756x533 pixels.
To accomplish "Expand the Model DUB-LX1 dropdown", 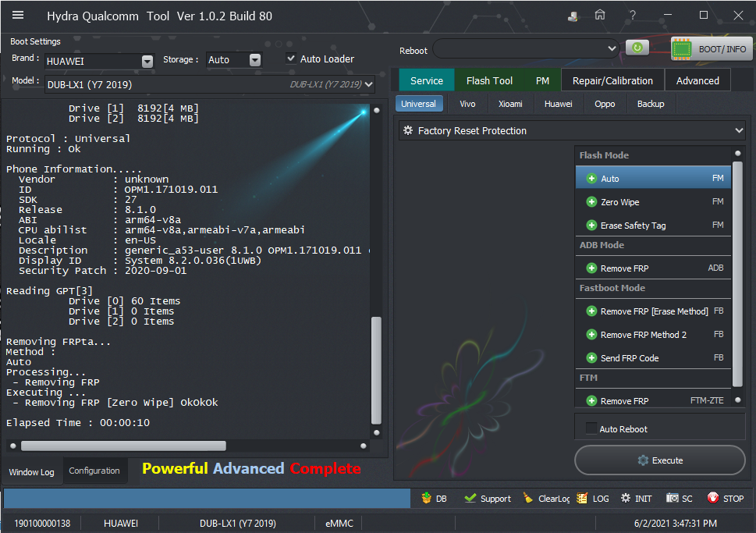I will click(369, 84).
